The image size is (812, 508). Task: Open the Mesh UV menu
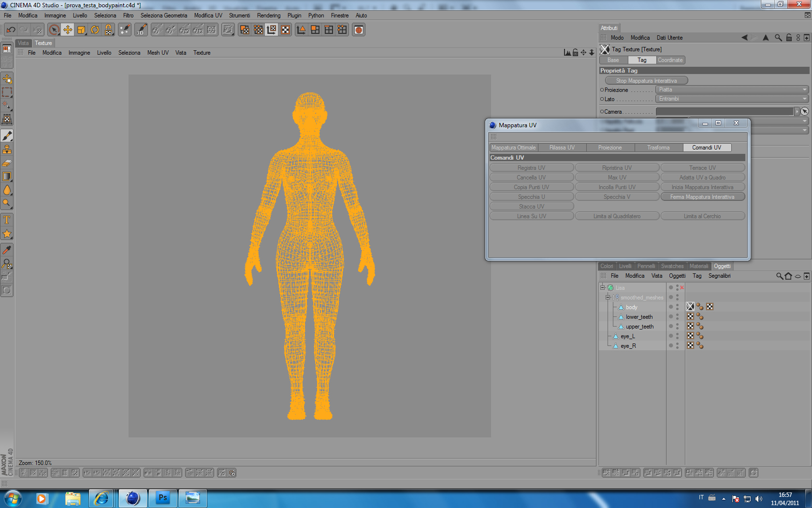point(158,53)
